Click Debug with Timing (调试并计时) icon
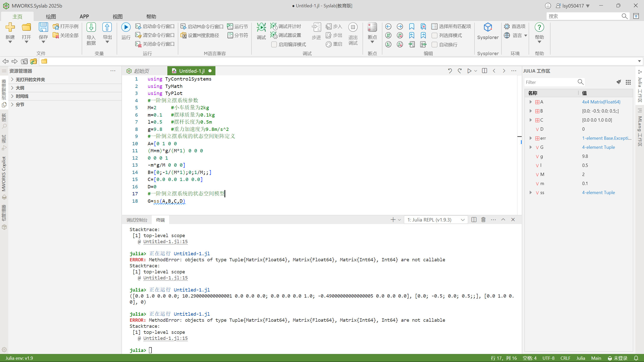 (x=274, y=26)
